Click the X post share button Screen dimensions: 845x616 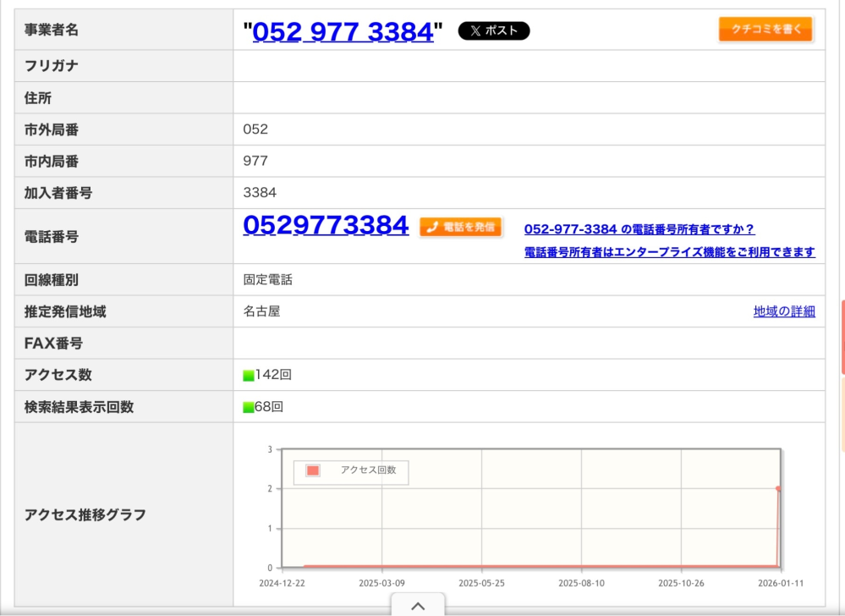point(494,30)
